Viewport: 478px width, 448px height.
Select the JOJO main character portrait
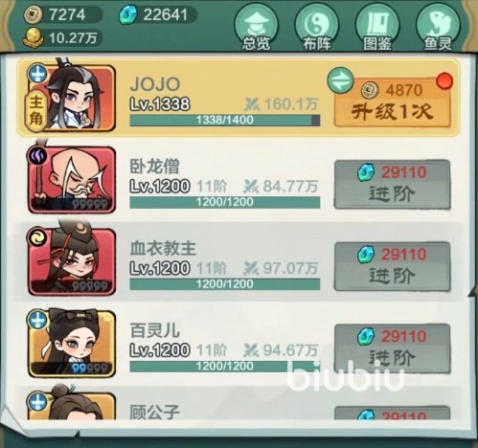[71, 98]
